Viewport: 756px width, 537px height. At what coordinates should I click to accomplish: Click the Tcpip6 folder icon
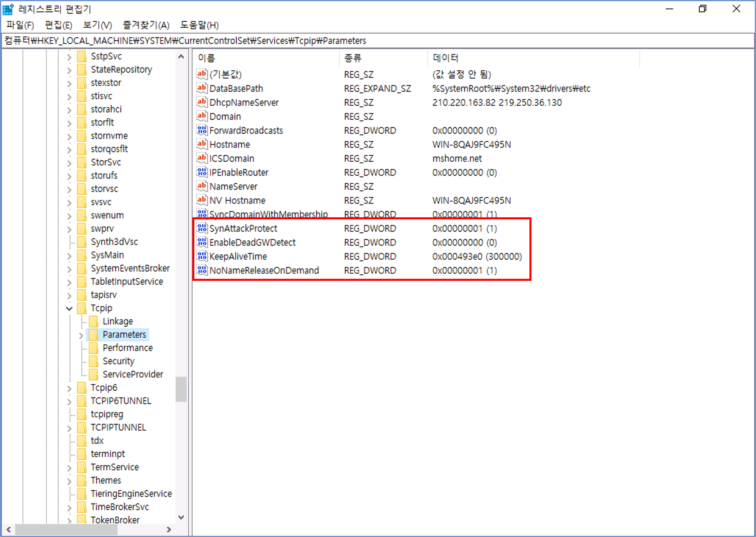(82, 388)
